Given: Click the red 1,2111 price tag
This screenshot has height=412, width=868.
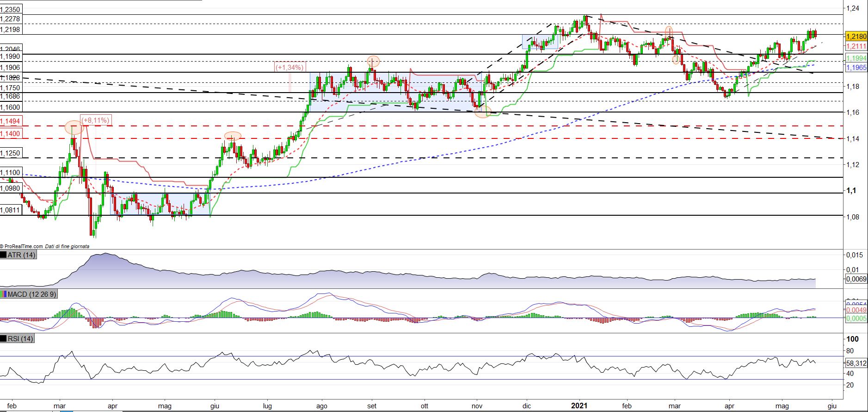Looking at the screenshot, I should pyautogui.click(x=856, y=46).
